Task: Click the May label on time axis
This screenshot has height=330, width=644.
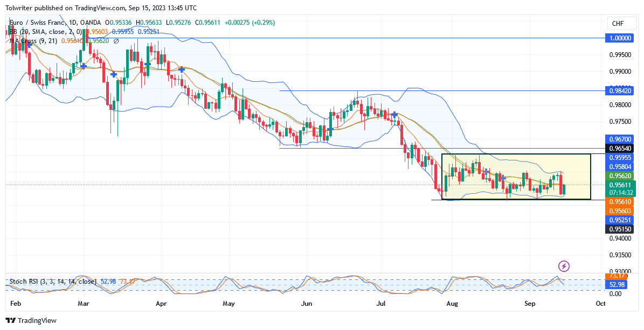Action: point(228,304)
